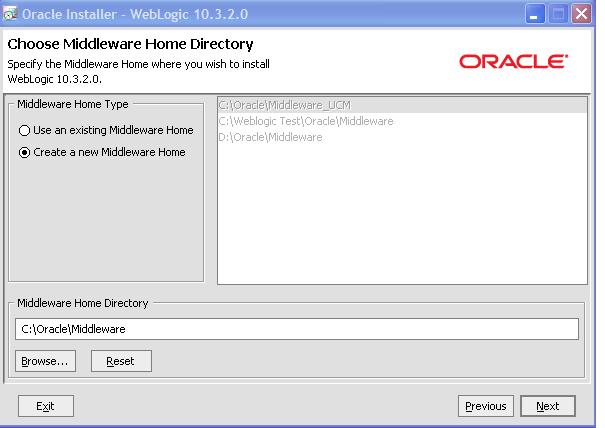Image resolution: width=605 pixels, height=428 pixels.
Task: Click Reset to restore default directory
Action: [x=121, y=361]
